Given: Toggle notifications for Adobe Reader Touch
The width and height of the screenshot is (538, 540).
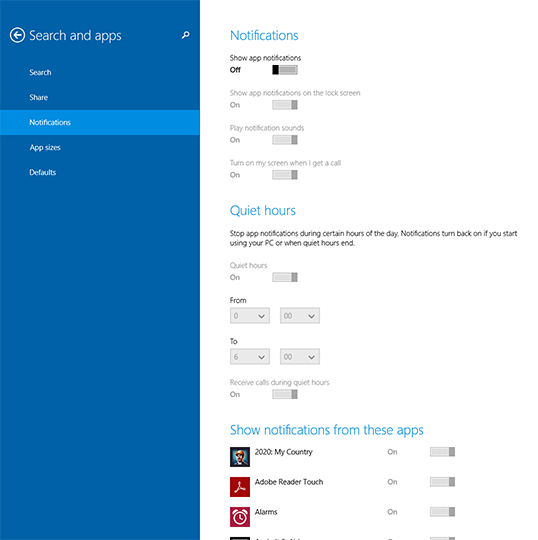Looking at the screenshot, I should (442, 482).
